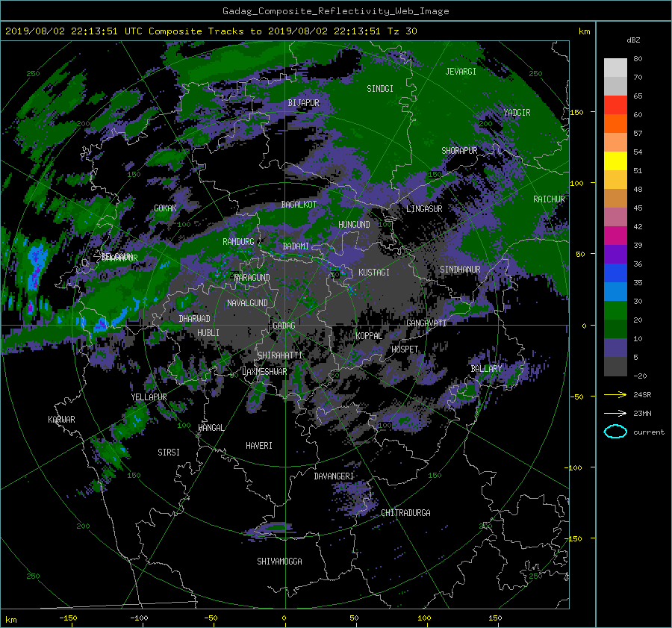
Task: Click the LAXMESHWAR city label
Action: [264, 372]
